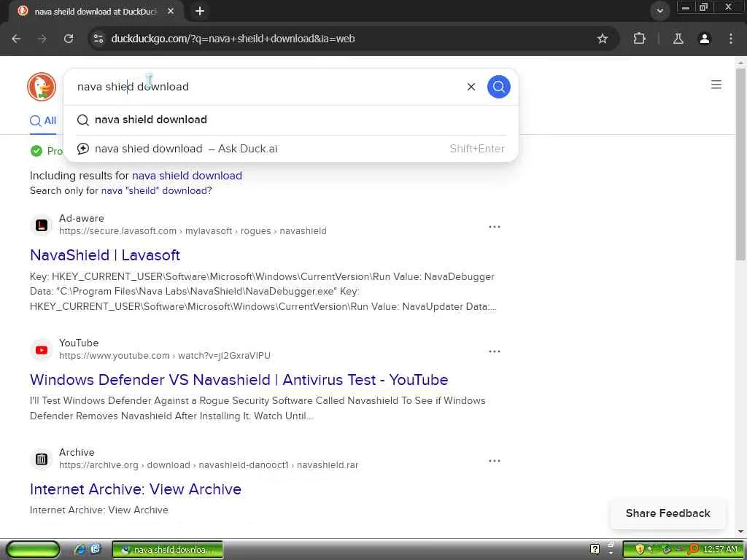747x560 pixels.
Task: Reload the current page
Action: pyautogui.click(x=69, y=39)
